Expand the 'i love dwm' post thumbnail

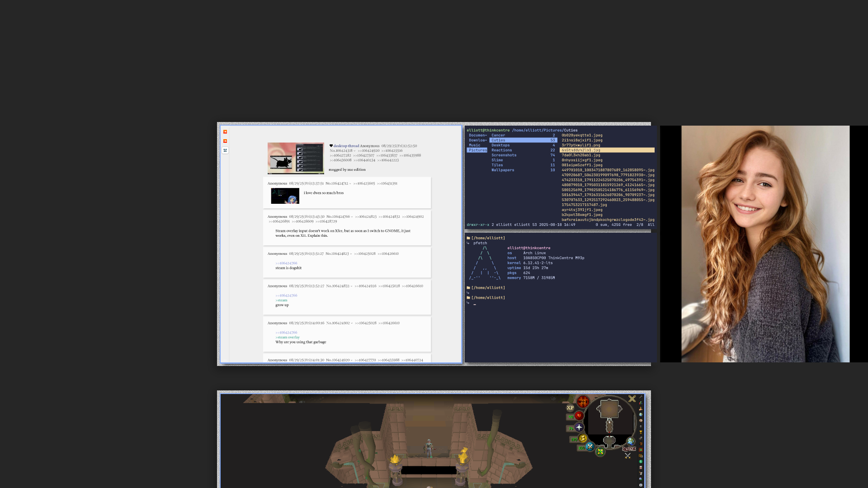[285, 196]
